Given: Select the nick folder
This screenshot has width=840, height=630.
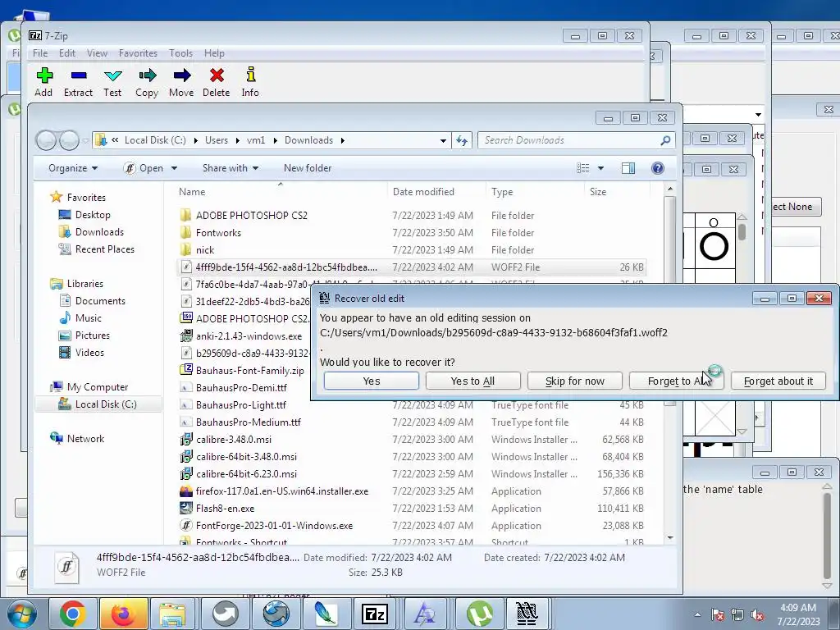Looking at the screenshot, I should click(205, 249).
